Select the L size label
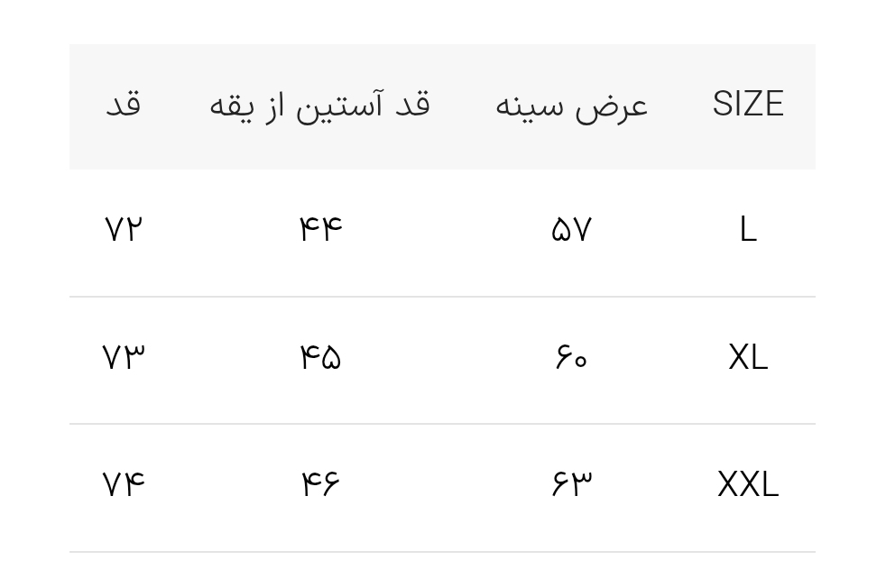The width and height of the screenshot is (877, 588). pos(747,231)
